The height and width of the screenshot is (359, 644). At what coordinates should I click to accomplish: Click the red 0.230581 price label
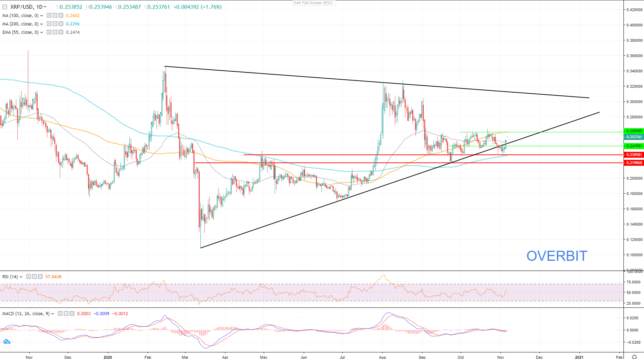click(634, 155)
